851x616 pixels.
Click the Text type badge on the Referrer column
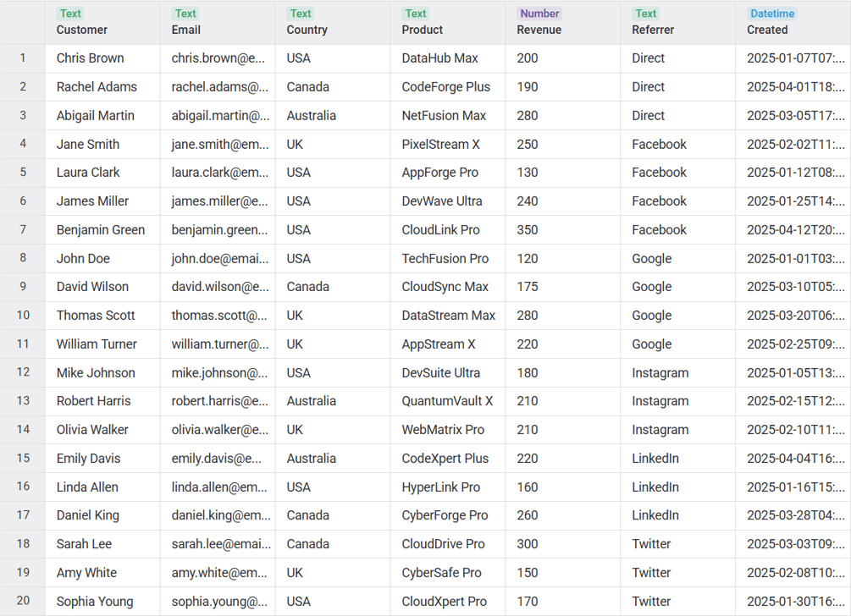click(x=646, y=14)
